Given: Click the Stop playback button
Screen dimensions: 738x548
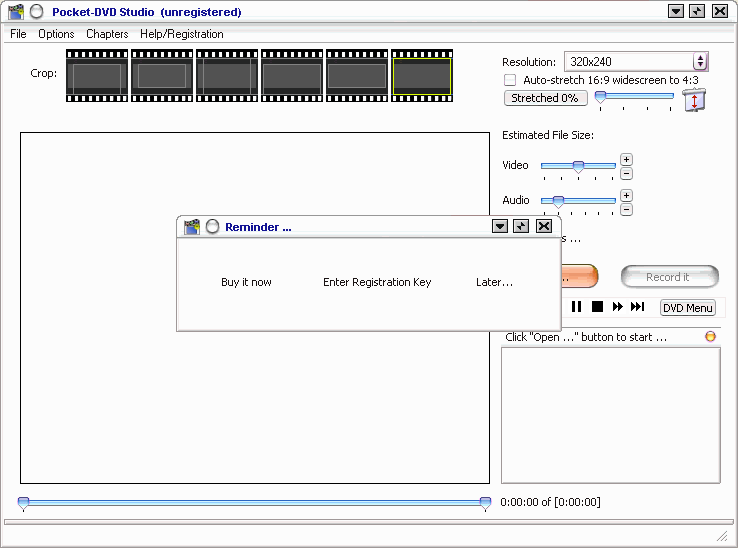Looking at the screenshot, I should (x=597, y=307).
